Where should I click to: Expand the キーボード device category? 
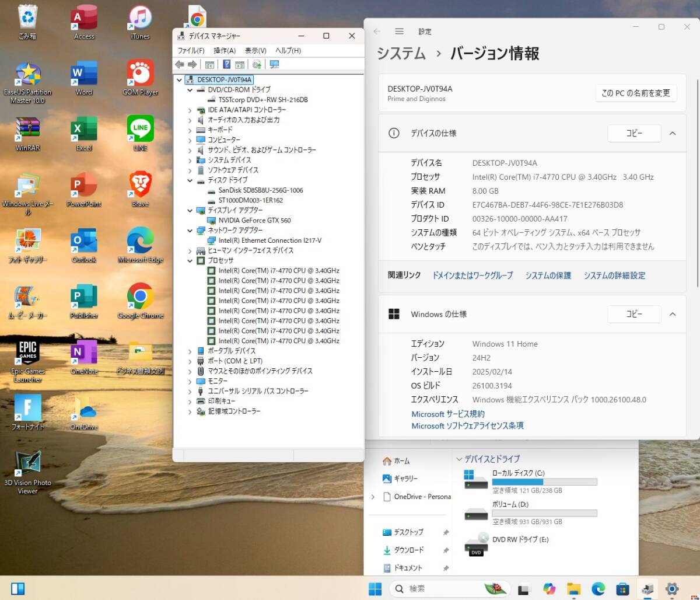(190, 130)
